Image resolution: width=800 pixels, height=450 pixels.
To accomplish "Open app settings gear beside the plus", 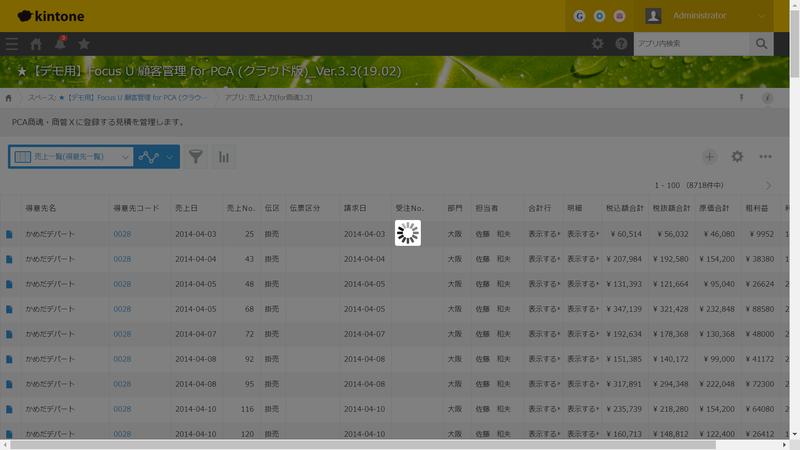I will pos(737,157).
